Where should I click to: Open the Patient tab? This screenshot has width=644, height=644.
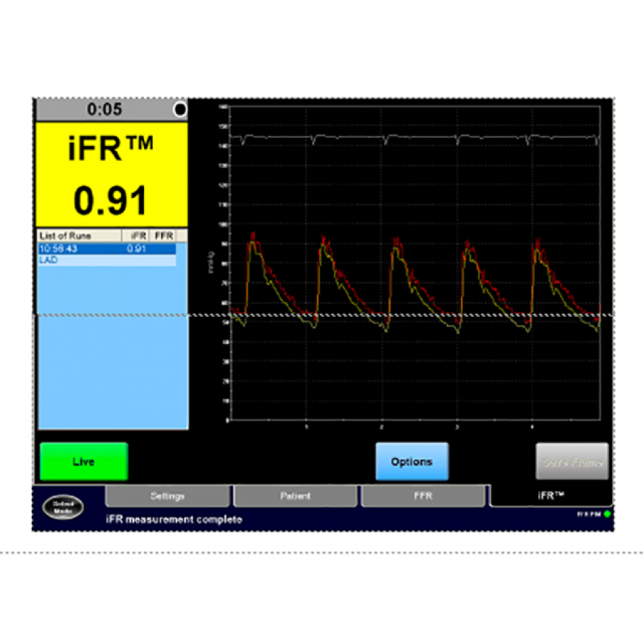[295, 495]
